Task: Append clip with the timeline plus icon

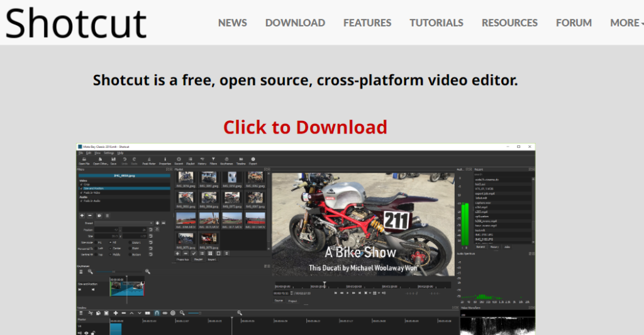Action: tap(116, 313)
